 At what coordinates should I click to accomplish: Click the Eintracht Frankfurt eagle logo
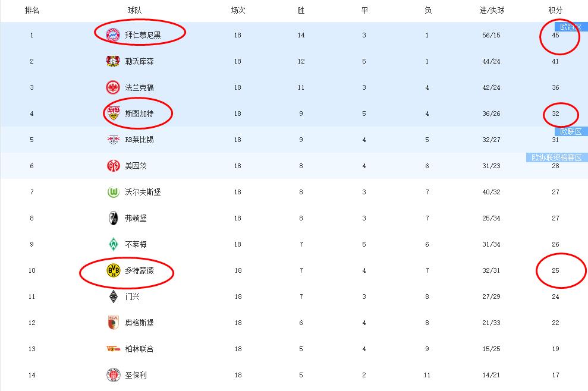click(x=113, y=87)
